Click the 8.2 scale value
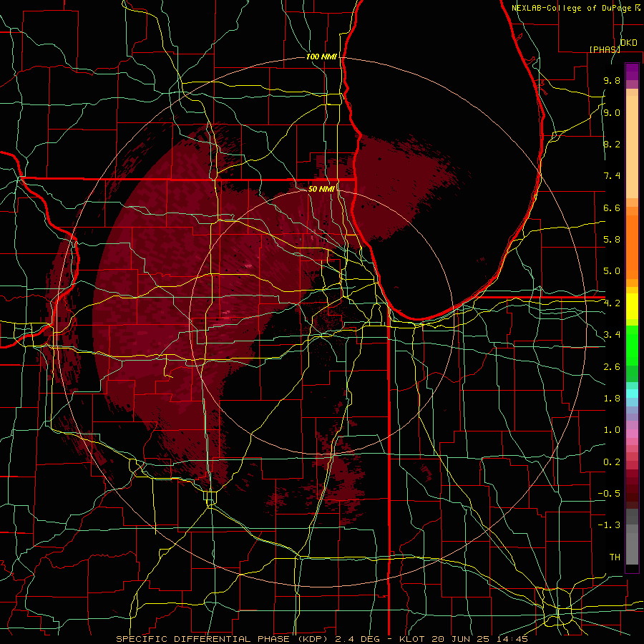Screen dimensions: 644x644 click(x=612, y=144)
